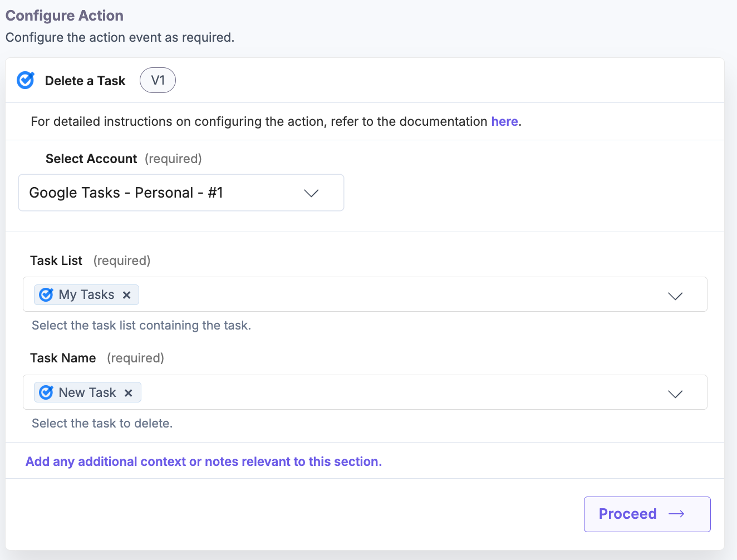This screenshot has height=560, width=737.
Task: Click the 'New Task' chip label
Action: click(87, 392)
